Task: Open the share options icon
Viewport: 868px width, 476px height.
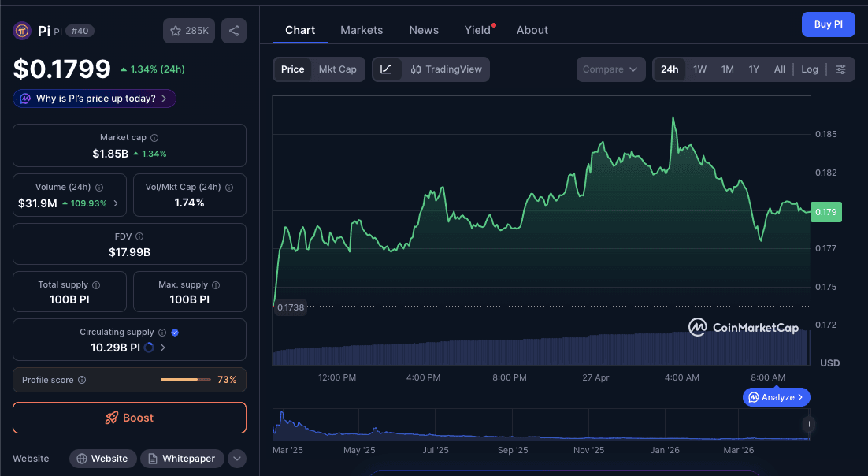Action: pyautogui.click(x=232, y=30)
